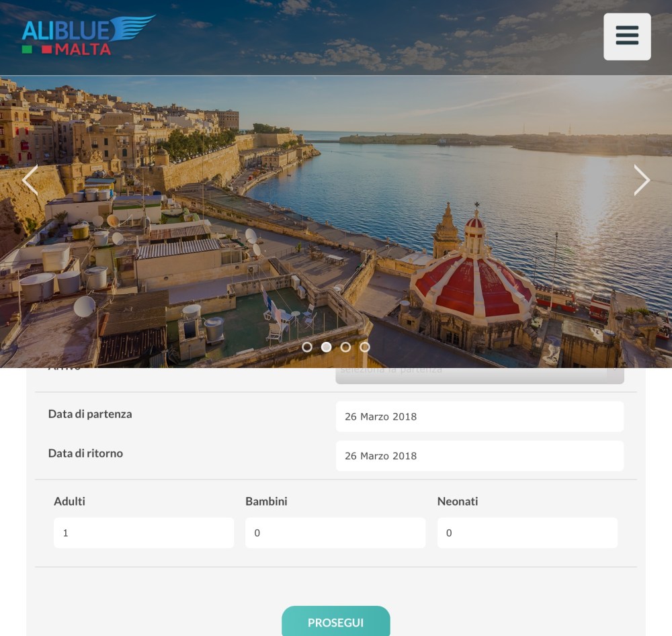Screen dimensions: 672x636
Task: Open the arrival selection dropdown
Action: click(480, 375)
